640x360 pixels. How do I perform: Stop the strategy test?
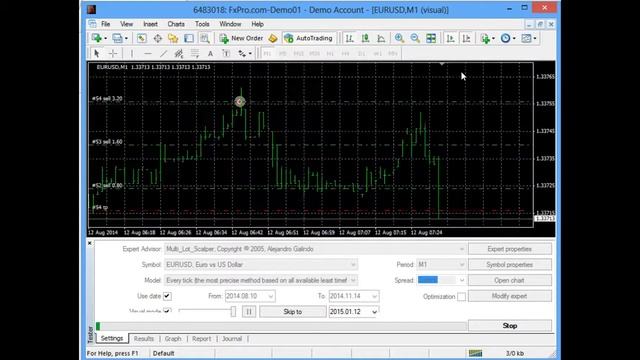click(x=509, y=326)
